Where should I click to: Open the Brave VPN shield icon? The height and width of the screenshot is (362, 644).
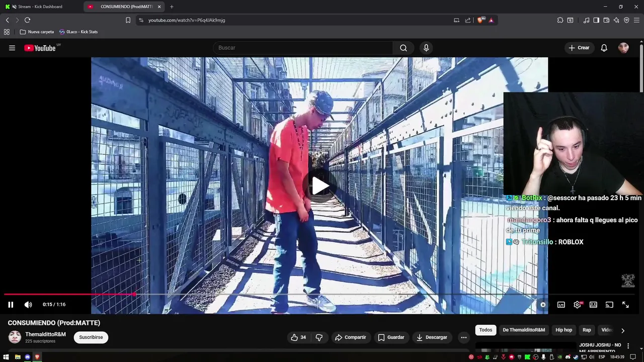626,20
